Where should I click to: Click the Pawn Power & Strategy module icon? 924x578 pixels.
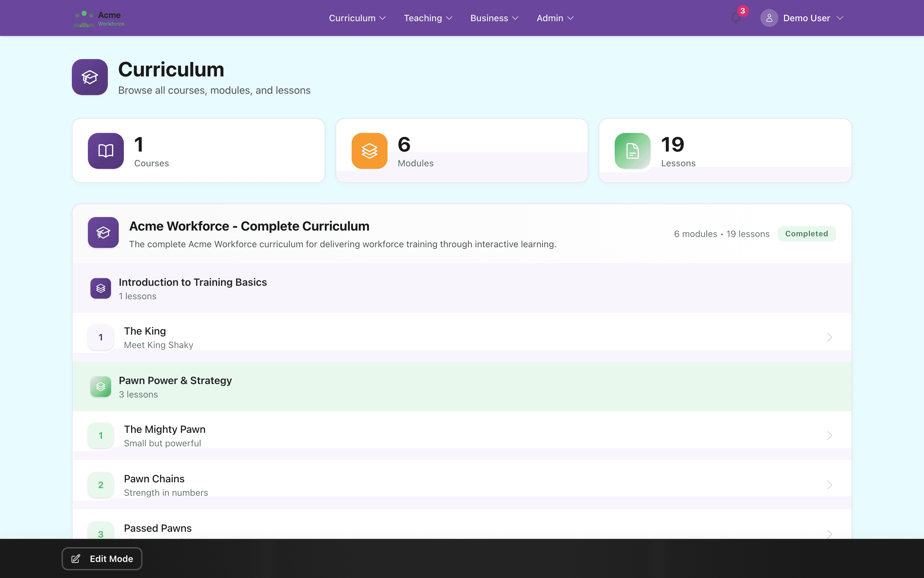point(100,387)
